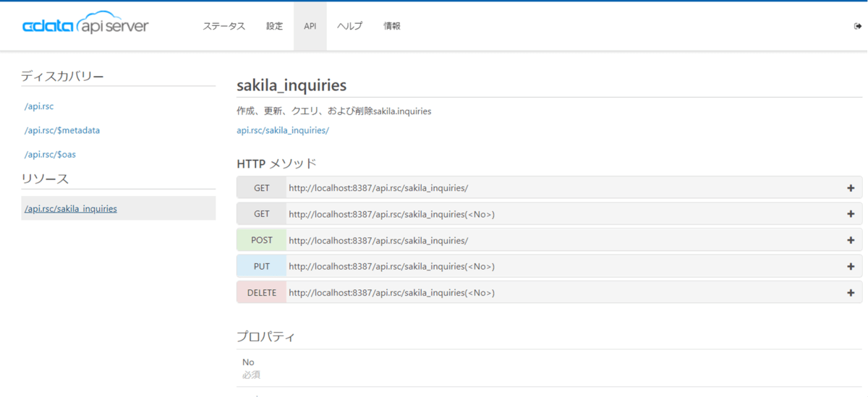Open the ヘルプ menu
Screen dimensions: 868x397
click(x=349, y=26)
